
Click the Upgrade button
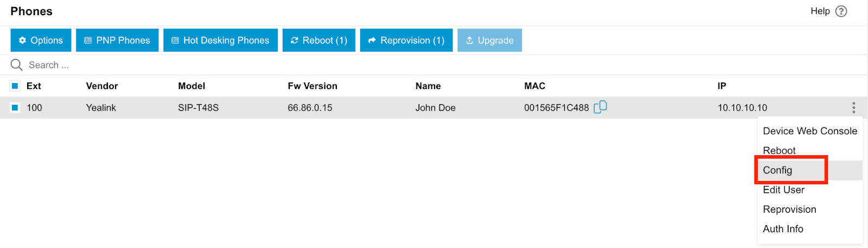[489, 40]
